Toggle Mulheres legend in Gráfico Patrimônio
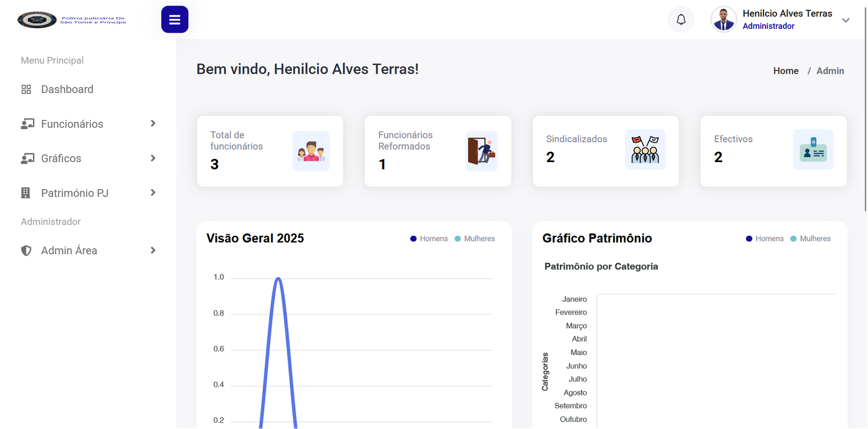Screen dimensions: 868x429 [x=810, y=239]
